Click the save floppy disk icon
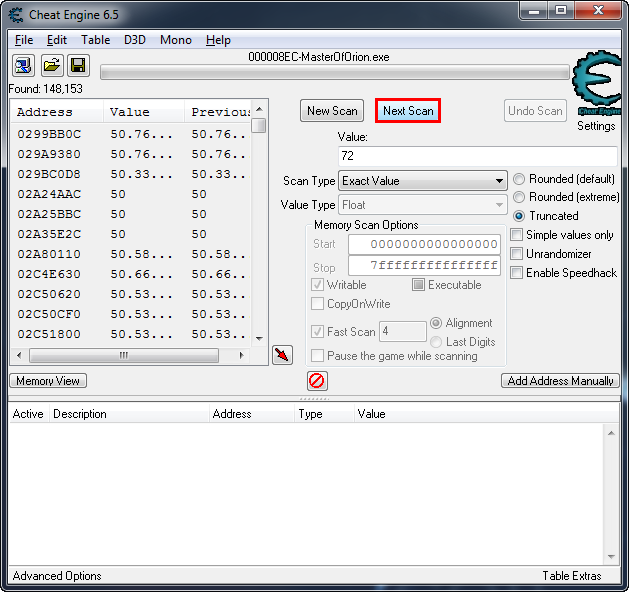 [x=78, y=65]
